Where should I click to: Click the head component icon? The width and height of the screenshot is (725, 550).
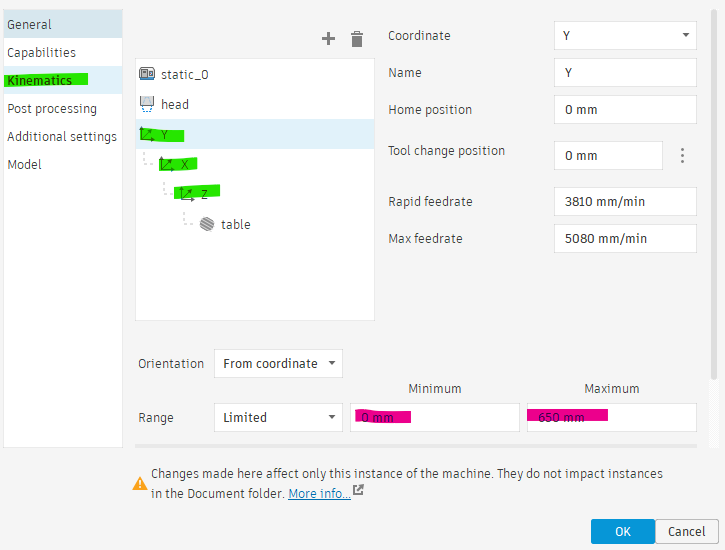[147, 104]
